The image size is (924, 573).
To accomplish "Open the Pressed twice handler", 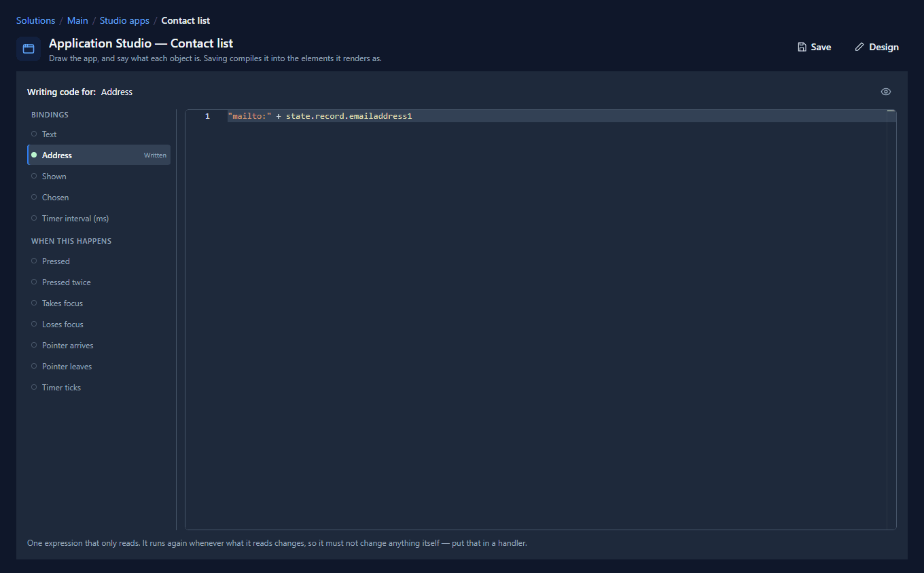I will click(99, 282).
